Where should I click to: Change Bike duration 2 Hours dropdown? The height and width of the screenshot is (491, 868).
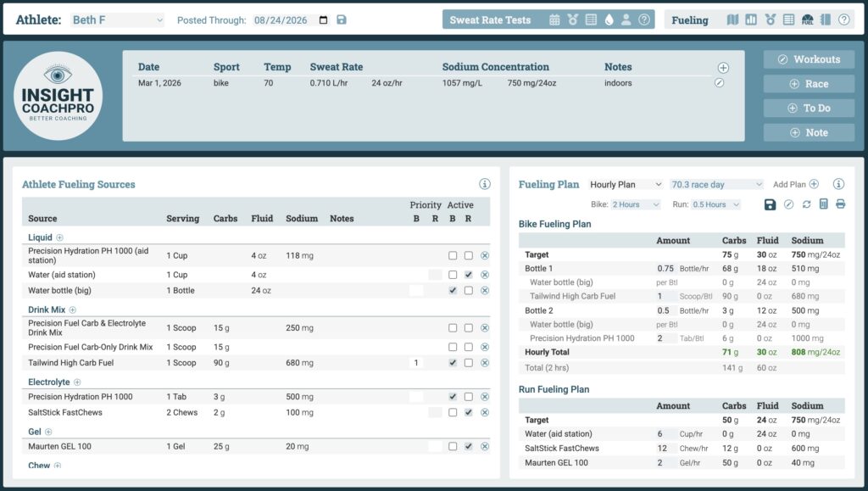pyautogui.click(x=636, y=204)
